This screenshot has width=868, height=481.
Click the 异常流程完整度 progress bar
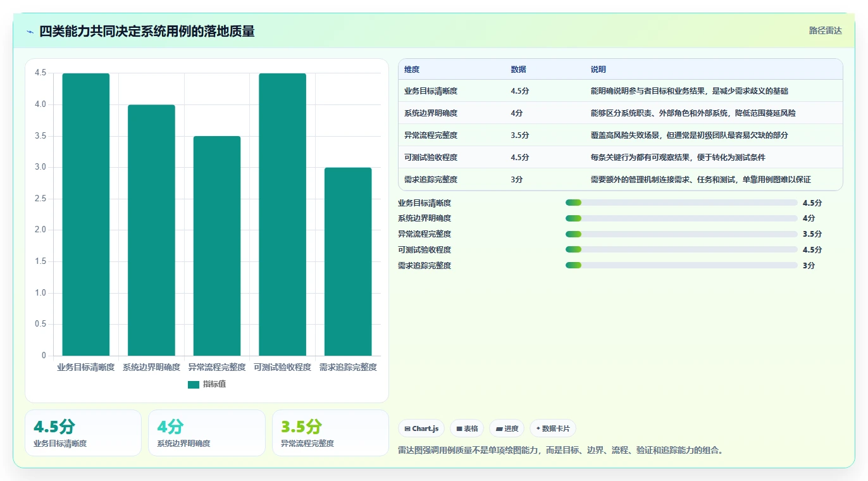[681, 234]
